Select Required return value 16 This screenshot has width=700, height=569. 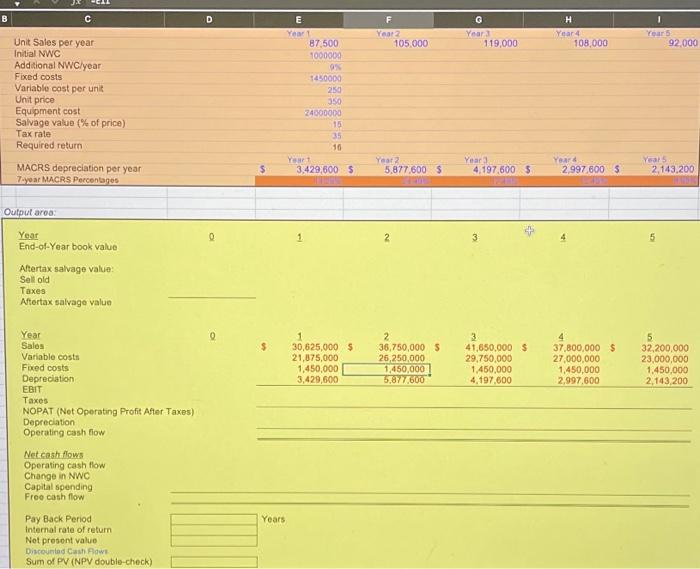click(x=337, y=147)
